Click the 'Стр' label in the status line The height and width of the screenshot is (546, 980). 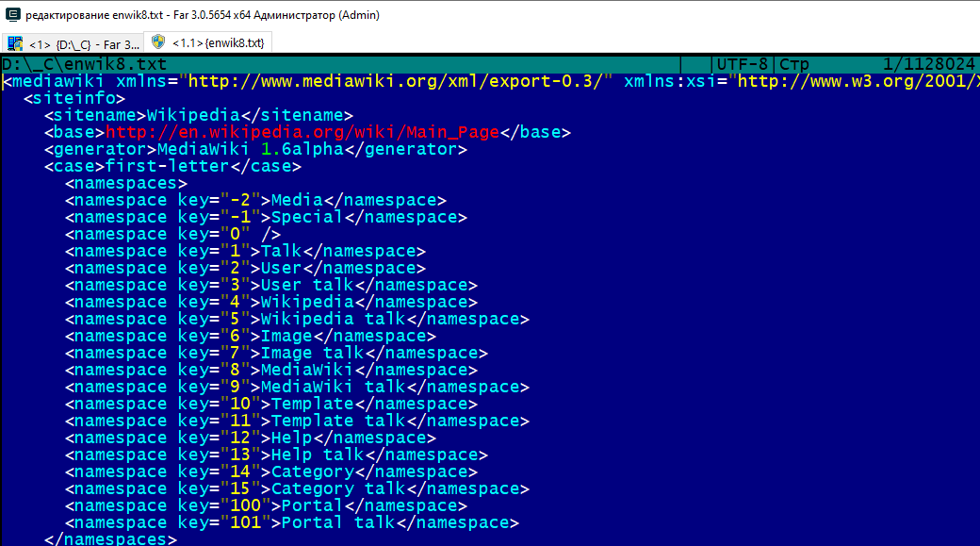pyautogui.click(x=794, y=64)
